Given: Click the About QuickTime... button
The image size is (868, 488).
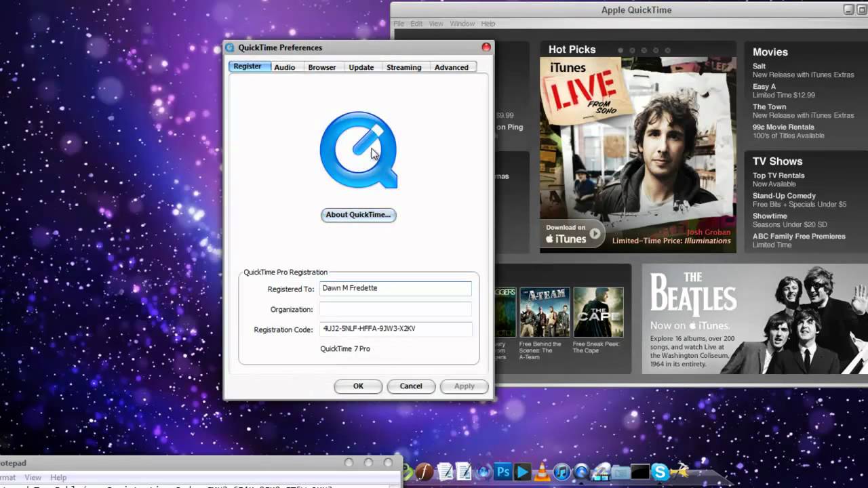Looking at the screenshot, I should click(x=358, y=215).
